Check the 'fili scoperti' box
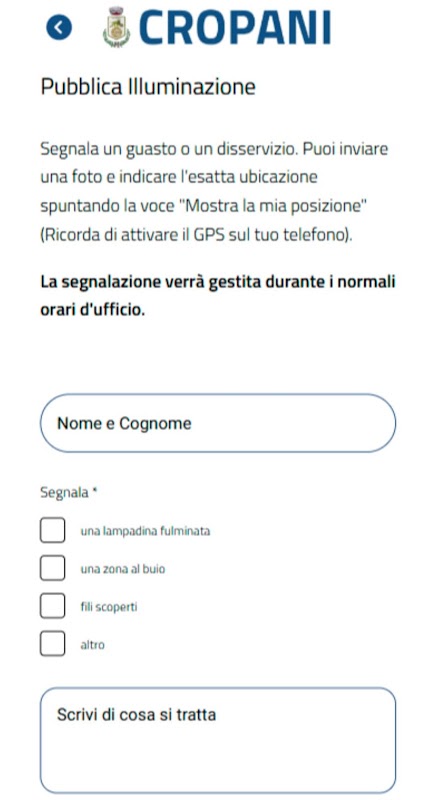The width and height of the screenshot is (436, 800). (53, 606)
